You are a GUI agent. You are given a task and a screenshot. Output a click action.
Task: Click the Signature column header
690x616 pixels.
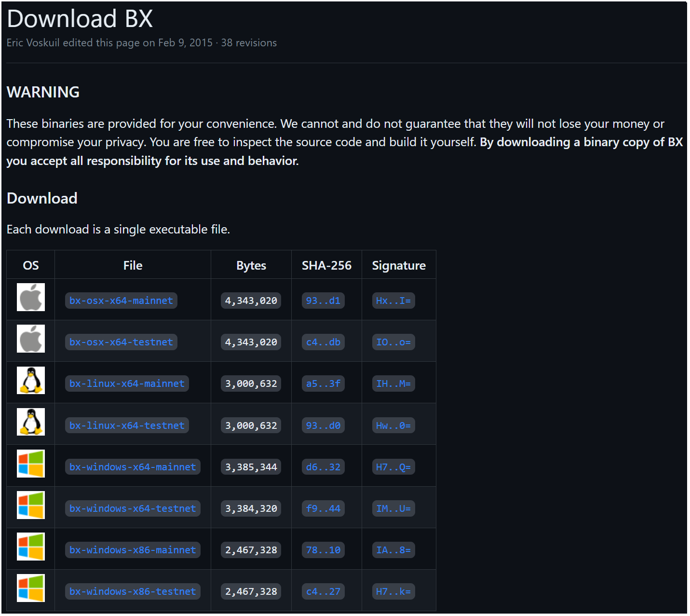pos(399,266)
